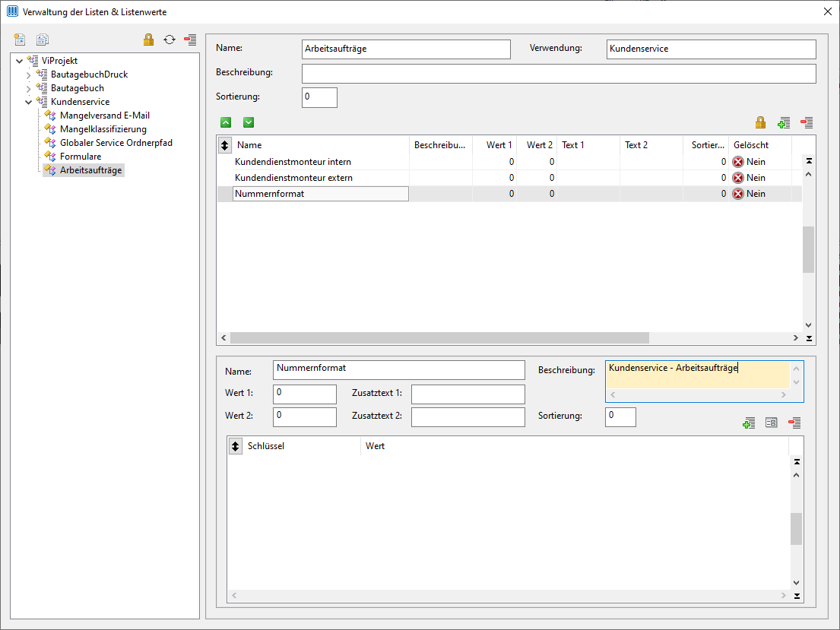The width and height of the screenshot is (840, 630).
Task: Click the copy list icon above the tree
Action: [43, 40]
